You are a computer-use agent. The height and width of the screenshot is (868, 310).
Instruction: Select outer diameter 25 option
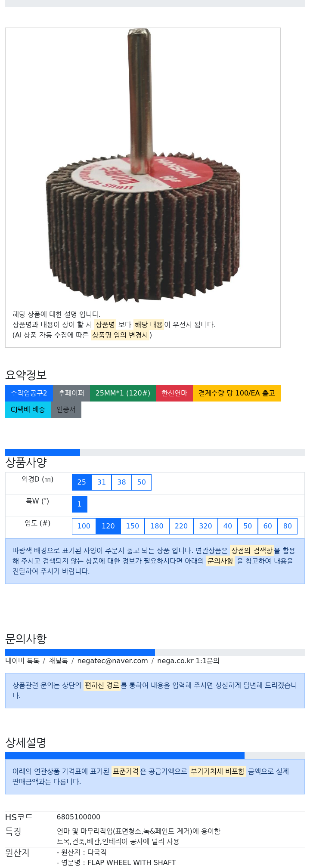click(x=82, y=482)
